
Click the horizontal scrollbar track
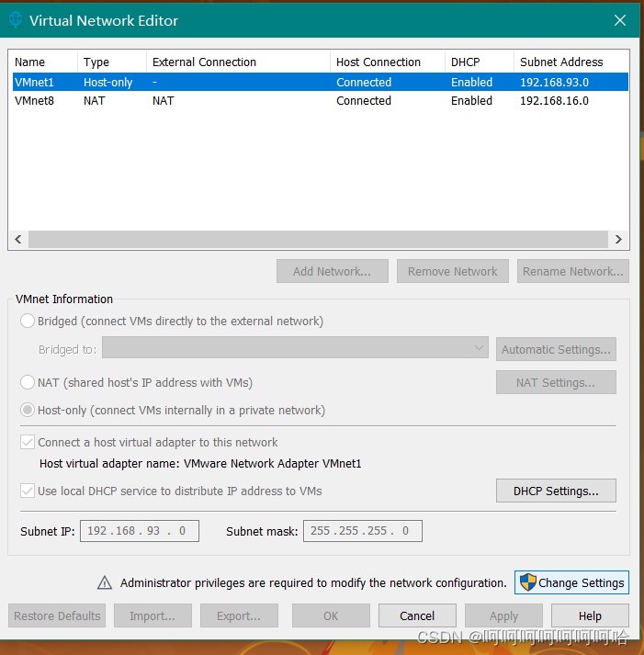tap(318, 240)
